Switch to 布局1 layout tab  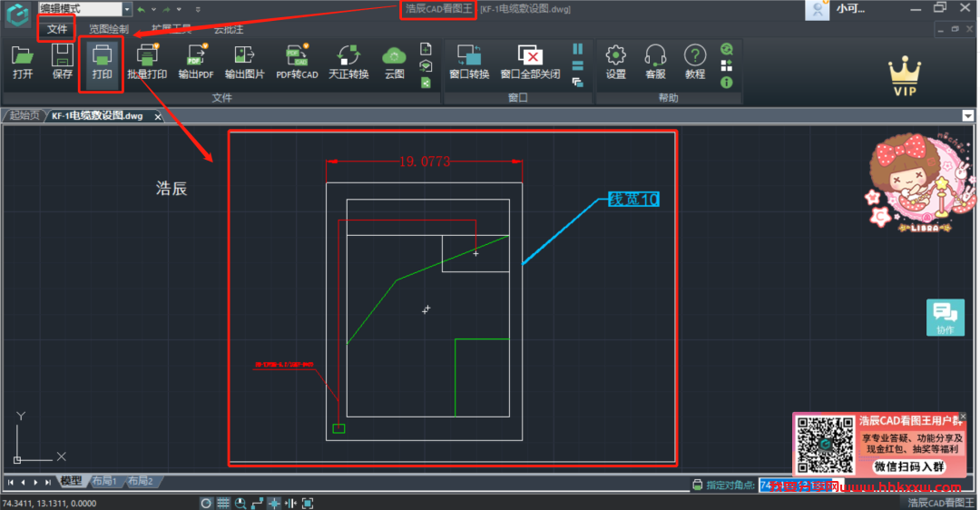103,481
